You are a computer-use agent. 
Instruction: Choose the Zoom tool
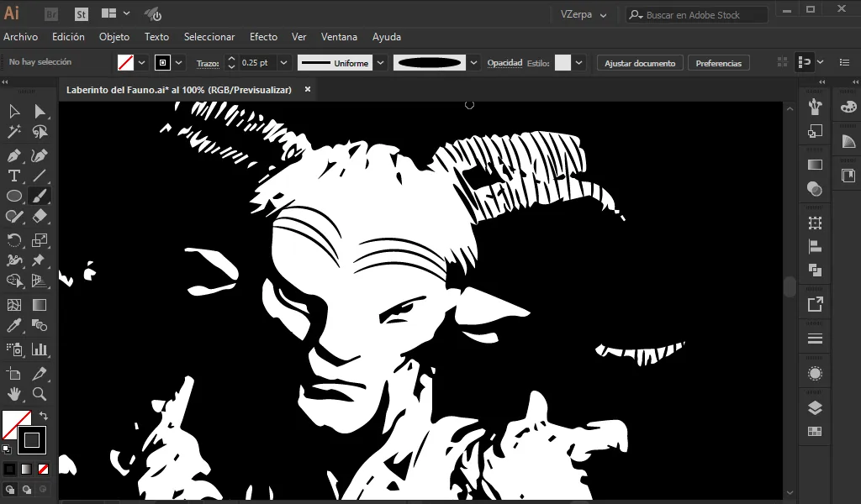[x=40, y=394]
